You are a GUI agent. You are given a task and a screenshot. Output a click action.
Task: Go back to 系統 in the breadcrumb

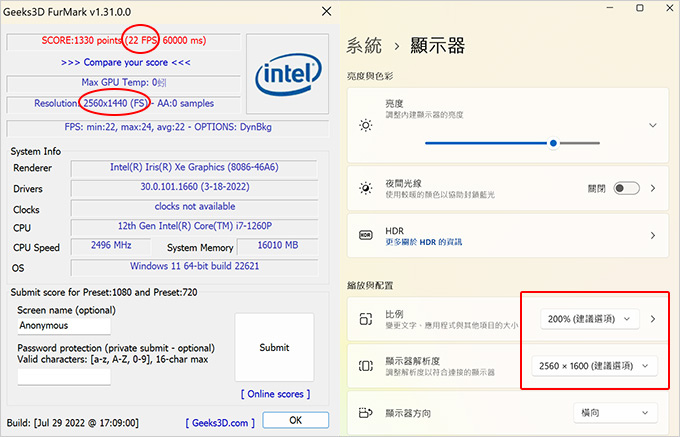(364, 46)
